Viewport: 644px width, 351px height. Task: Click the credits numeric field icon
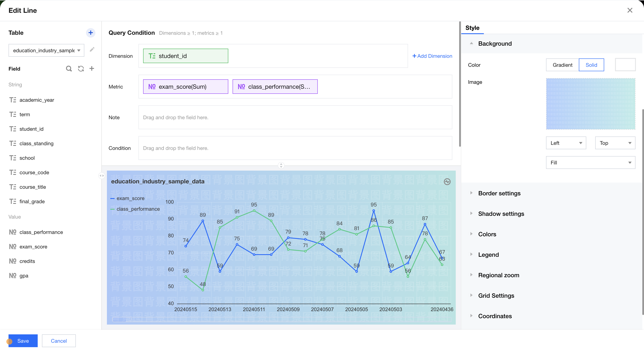(13, 261)
